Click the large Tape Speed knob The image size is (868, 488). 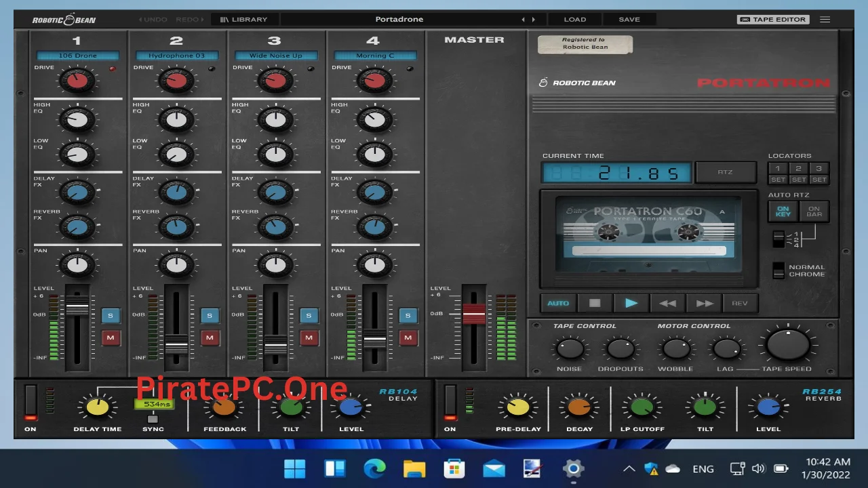(788, 345)
